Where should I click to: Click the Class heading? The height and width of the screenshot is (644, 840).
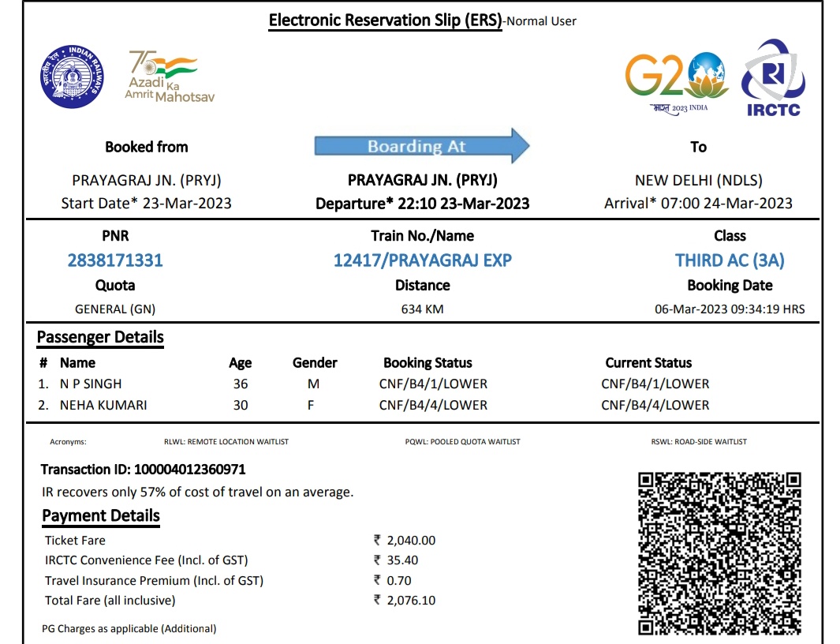tap(730, 236)
